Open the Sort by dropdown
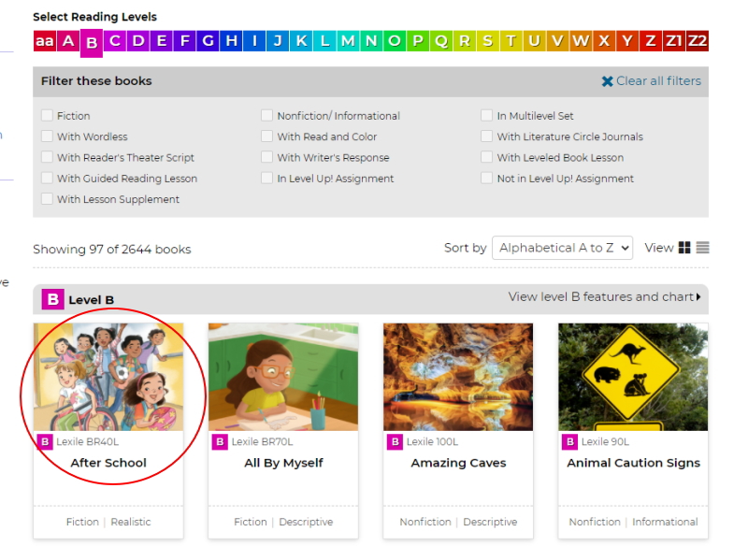Viewport: 748px width, 560px height. point(563,248)
